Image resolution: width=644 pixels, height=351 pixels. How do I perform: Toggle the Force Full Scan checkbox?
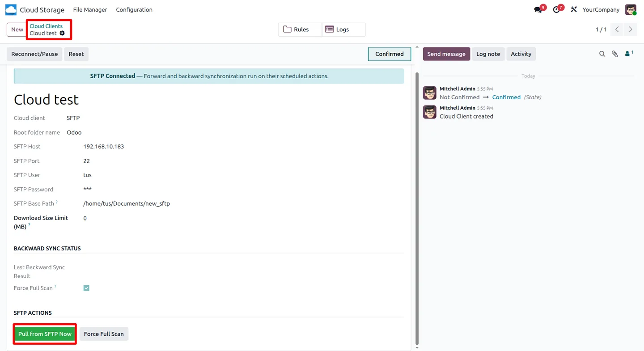86,288
